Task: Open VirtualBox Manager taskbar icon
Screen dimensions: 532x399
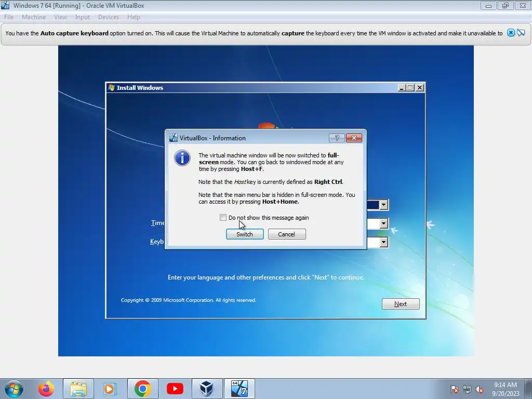Action: point(207,389)
